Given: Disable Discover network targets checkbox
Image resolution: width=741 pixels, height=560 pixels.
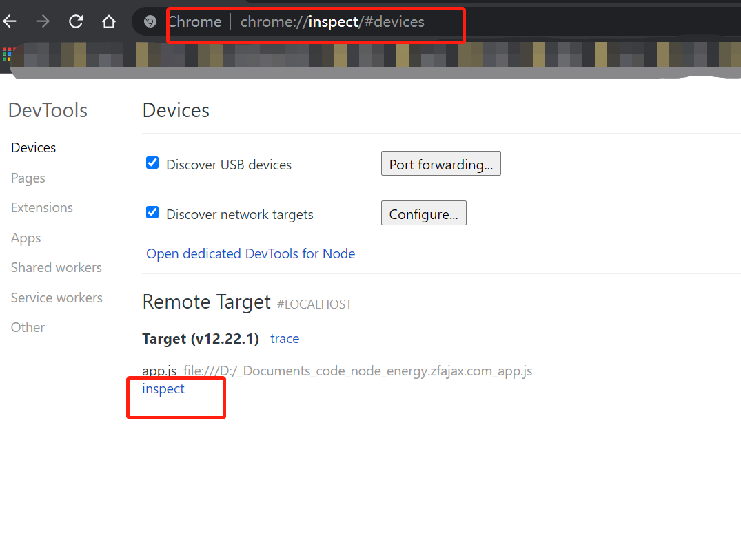Looking at the screenshot, I should point(152,213).
